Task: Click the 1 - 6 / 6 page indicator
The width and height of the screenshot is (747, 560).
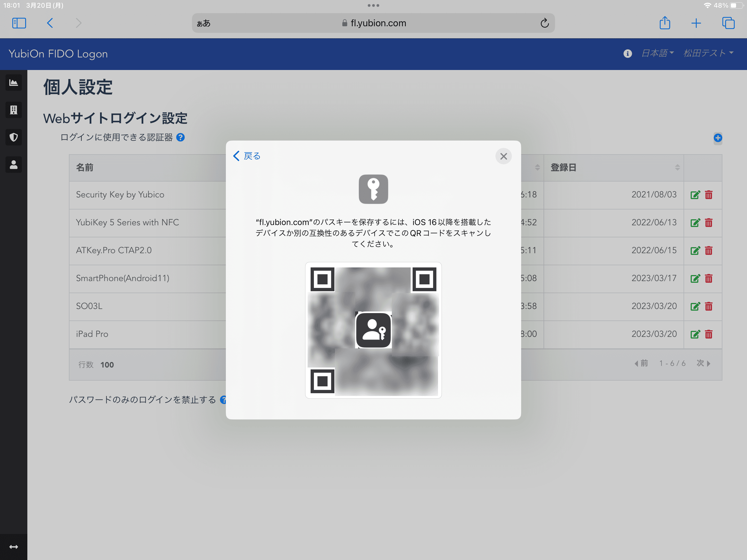Action: tap(672, 363)
